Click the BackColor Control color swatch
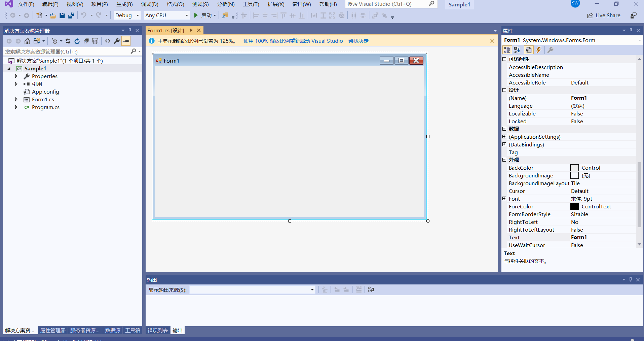Screen dimensions: 644x341 [574, 168]
